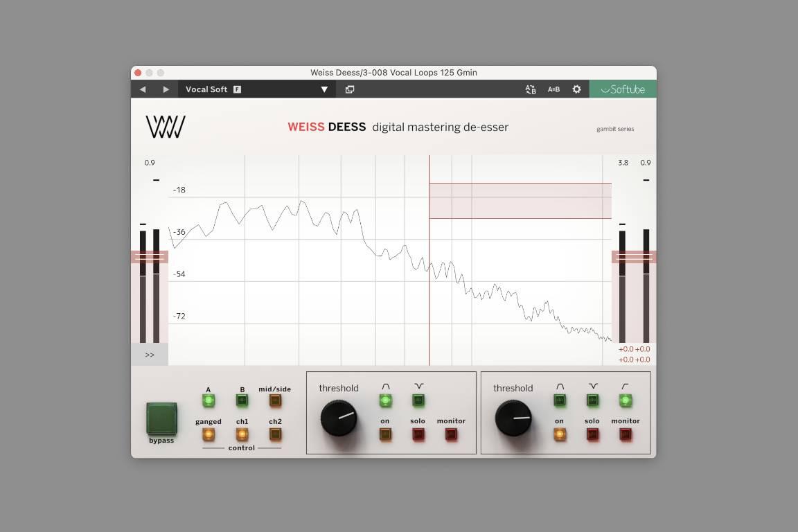Click the second band threshold knob

[x=513, y=418]
